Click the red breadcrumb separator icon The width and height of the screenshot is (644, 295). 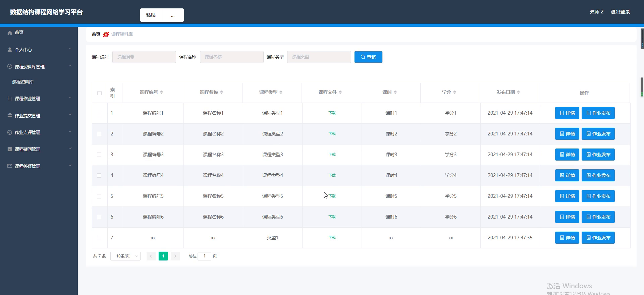click(x=106, y=34)
